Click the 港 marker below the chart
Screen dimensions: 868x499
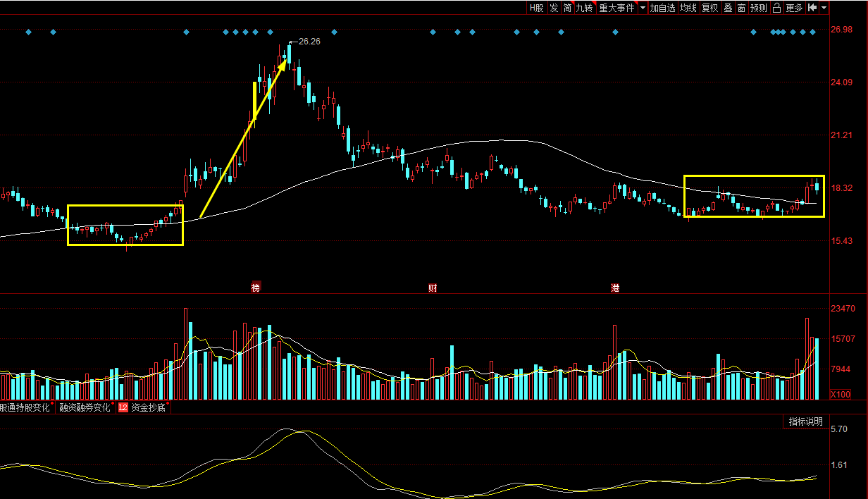click(x=615, y=288)
